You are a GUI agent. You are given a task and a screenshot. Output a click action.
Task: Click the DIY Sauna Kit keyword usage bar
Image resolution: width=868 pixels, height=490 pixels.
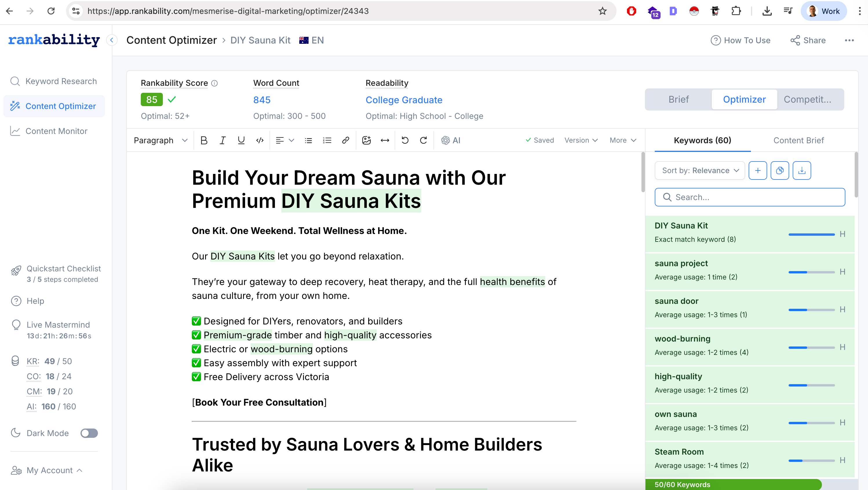point(812,234)
